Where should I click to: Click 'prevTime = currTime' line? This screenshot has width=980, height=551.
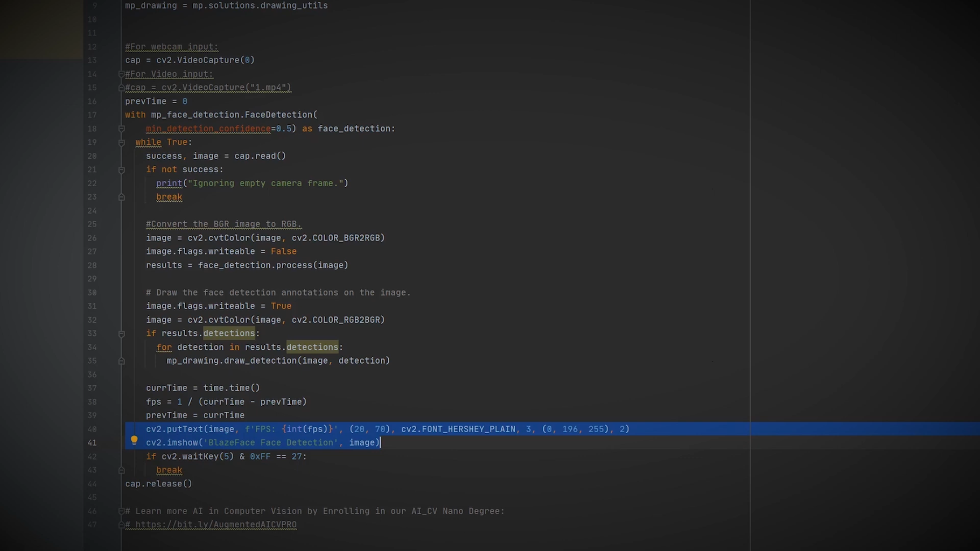[x=195, y=415]
